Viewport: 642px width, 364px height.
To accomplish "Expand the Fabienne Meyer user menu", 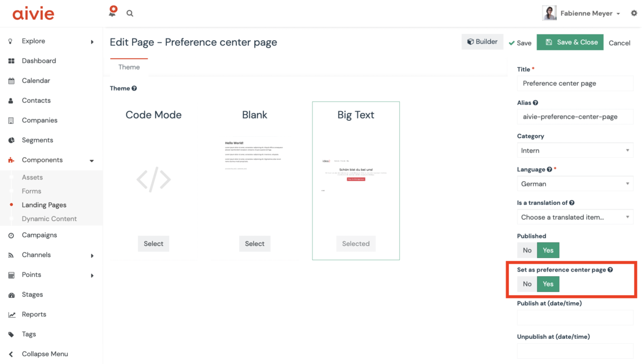I will click(x=589, y=13).
